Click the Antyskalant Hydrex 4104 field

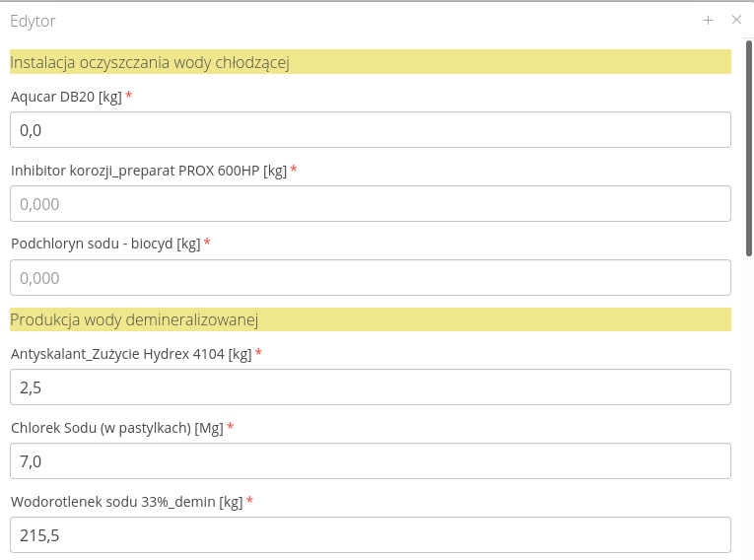[x=370, y=387]
